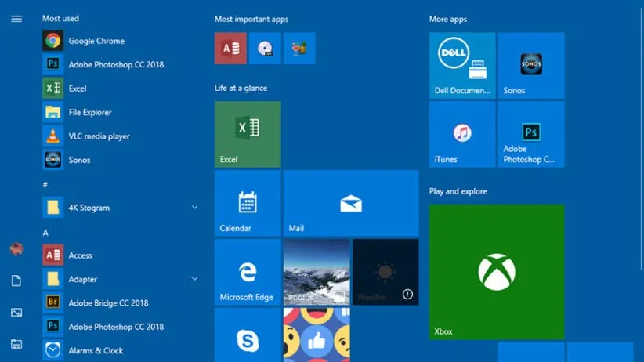This screenshot has height=362, width=644.
Task: Launch the Sonos tile in More apps
Action: pyautogui.click(x=531, y=66)
